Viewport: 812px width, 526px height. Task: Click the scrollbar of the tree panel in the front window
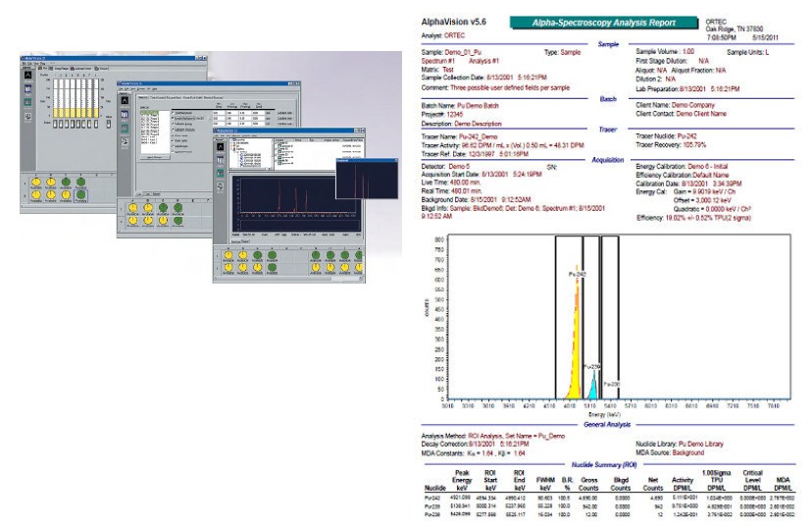(x=273, y=153)
